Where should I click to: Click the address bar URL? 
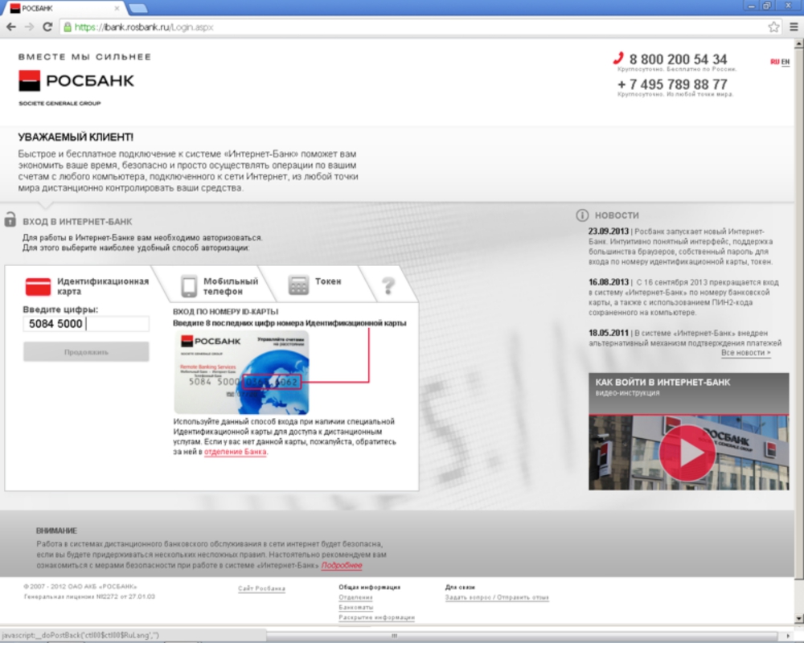point(144,27)
